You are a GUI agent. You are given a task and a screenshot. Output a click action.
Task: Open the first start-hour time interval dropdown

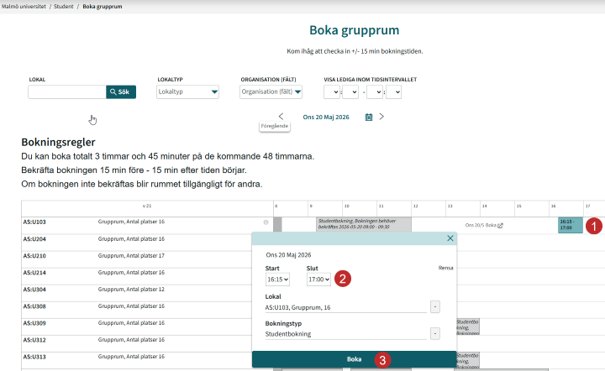pos(331,92)
